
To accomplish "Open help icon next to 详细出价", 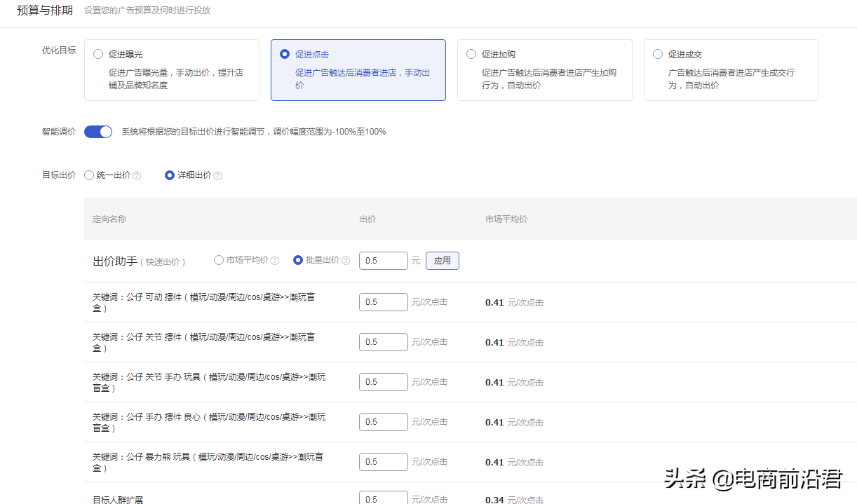I will [x=218, y=176].
